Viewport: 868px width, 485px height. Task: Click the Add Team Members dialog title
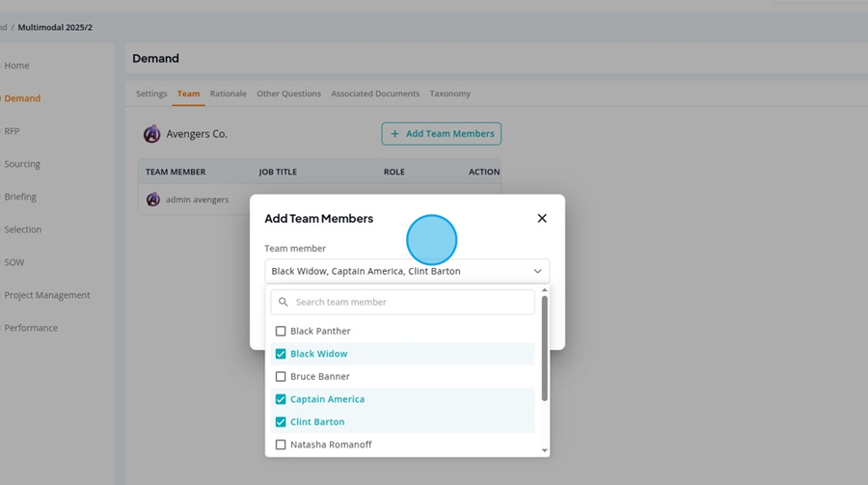click(319, 219)
